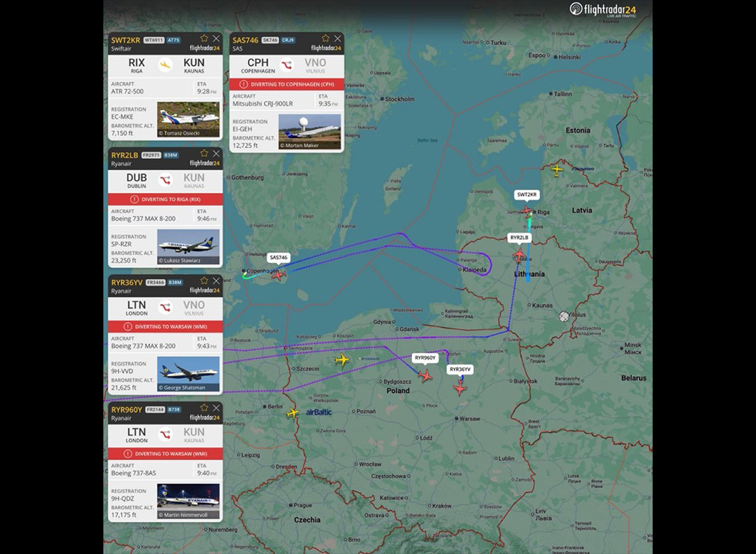Favorite the SWT2KR flight with the star
756x554 pixels.
coord(205,38)
